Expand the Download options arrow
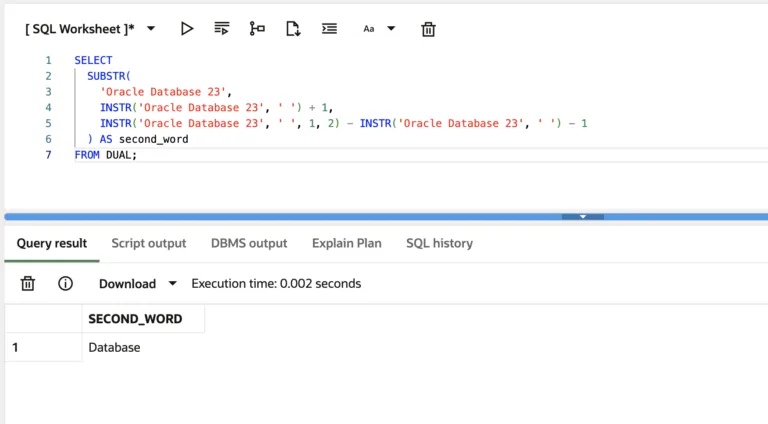The image size is (768, 424). point(172,283)
